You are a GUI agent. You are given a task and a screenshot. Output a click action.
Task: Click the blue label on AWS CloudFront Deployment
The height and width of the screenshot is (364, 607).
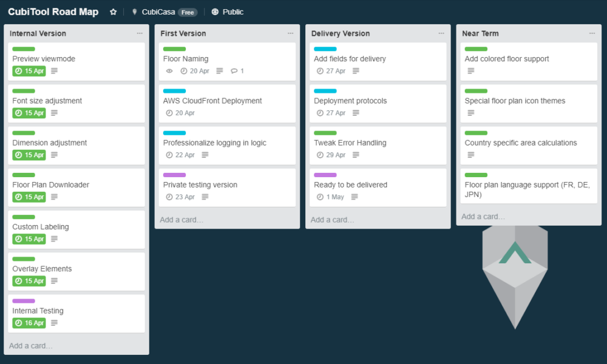[175, 91]
